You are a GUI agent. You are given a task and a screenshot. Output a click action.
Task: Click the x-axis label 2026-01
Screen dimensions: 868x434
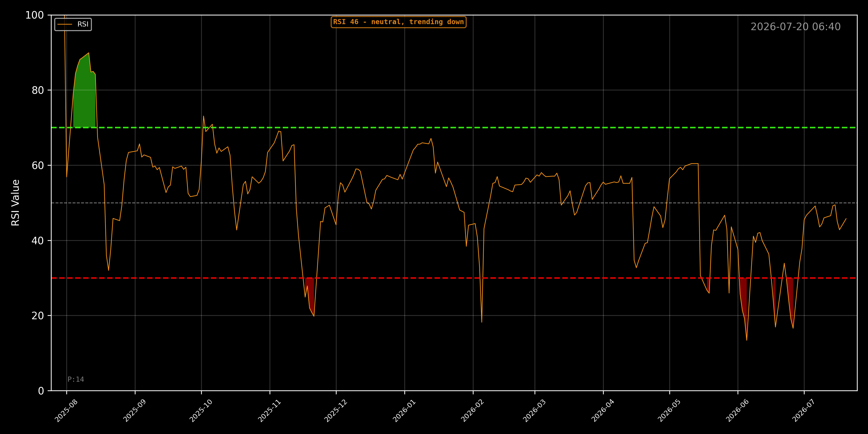click(x=404, y=410)
